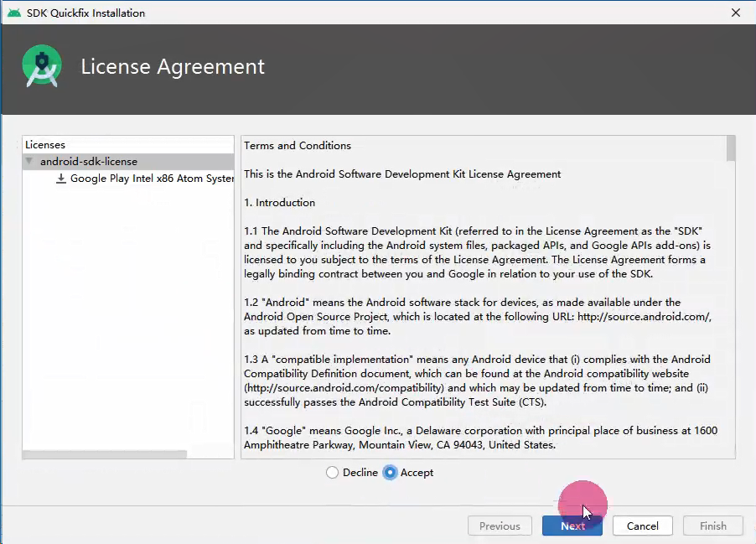This screenshot has height=544, width=756.
Task: Click the '1. Introduction' heading text
Action: tap(280, 203)
